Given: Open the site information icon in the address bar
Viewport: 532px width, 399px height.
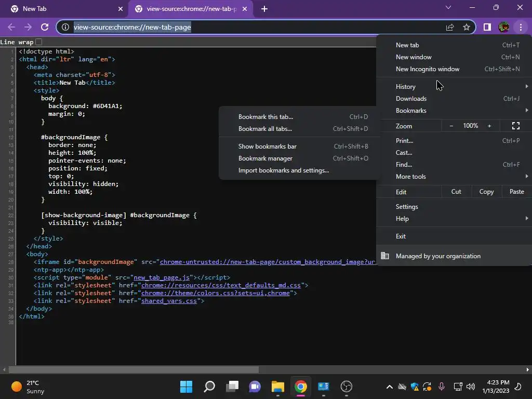Looking at the screenshot, I should point(65,27).
